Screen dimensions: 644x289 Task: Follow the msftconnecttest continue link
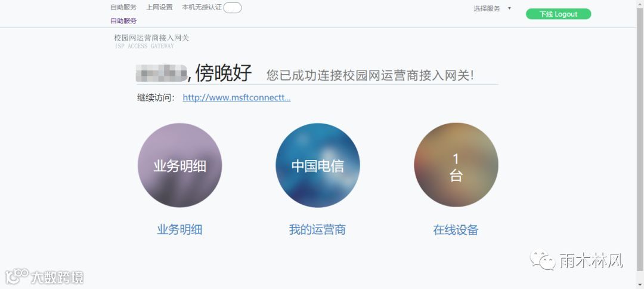pos(237,98)
